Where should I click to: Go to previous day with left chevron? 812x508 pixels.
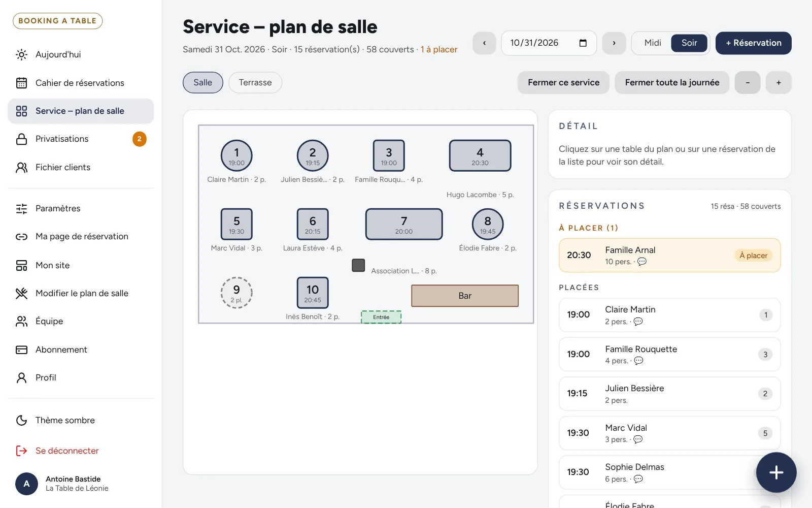[484, 43]
